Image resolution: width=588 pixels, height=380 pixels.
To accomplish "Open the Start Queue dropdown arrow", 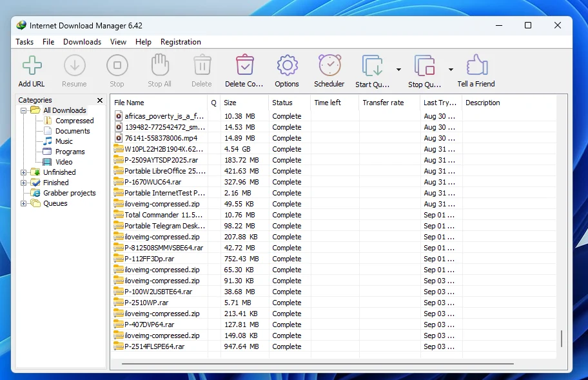I will click(398, 70).
